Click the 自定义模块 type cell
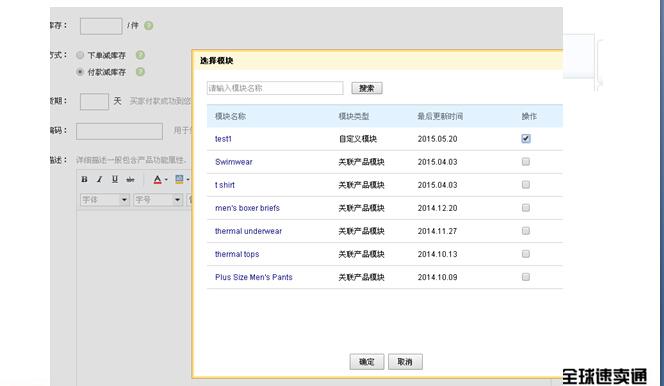This screenshot has height=386, width=664. click(x=358, y=139)
